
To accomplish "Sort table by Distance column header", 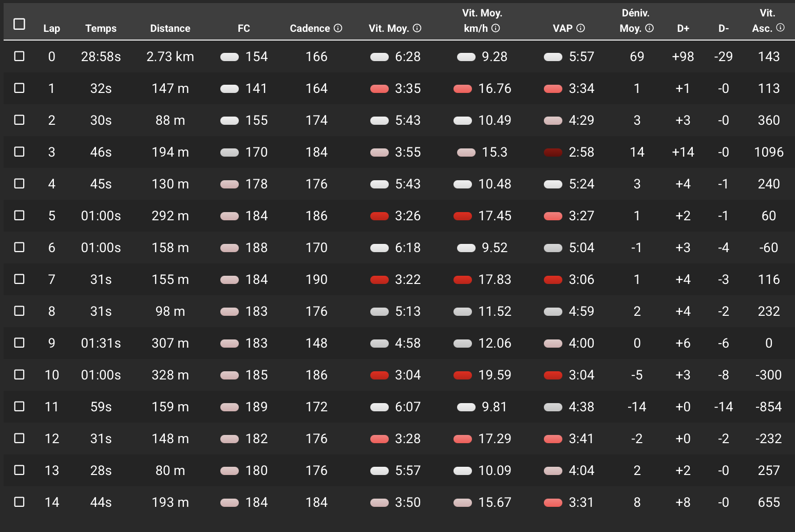I will 170,28.
